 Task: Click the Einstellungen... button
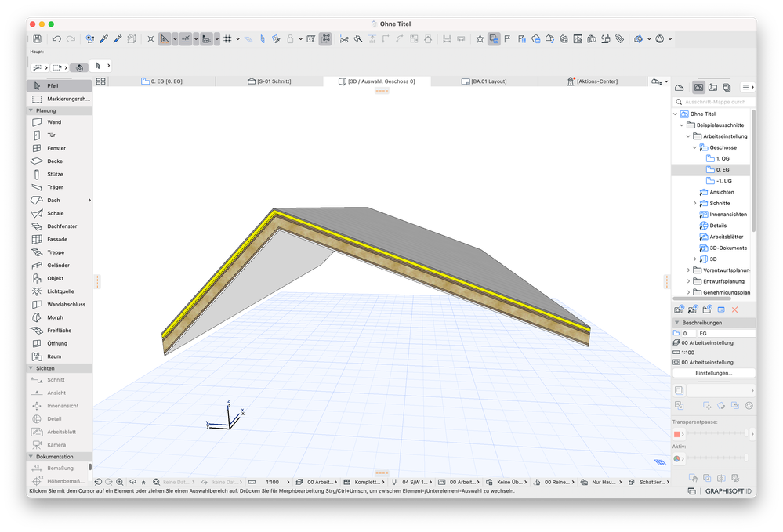click(x=713, y=373)
